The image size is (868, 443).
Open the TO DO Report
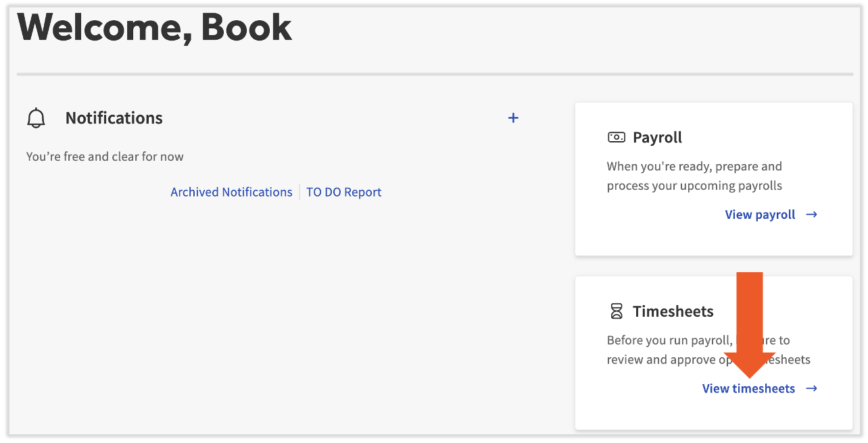(x=343, y=192)
